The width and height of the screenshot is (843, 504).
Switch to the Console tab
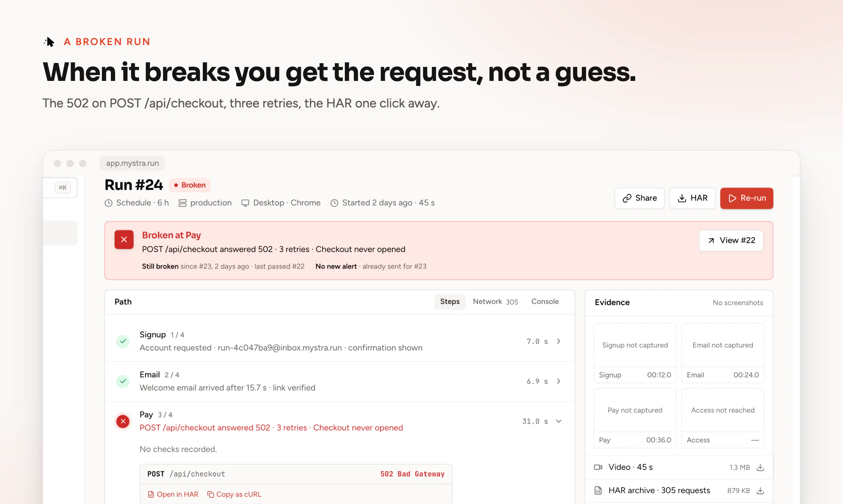click(545, 302)
